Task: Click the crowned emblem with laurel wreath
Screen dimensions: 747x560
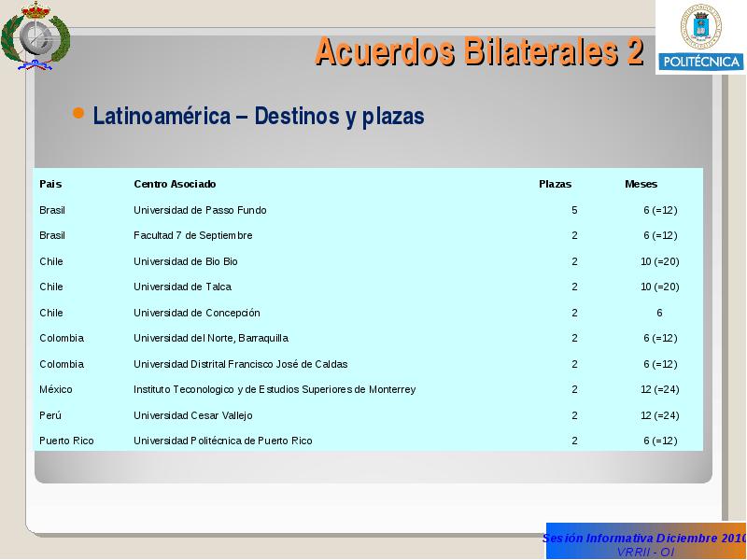Action: [35, 36]
